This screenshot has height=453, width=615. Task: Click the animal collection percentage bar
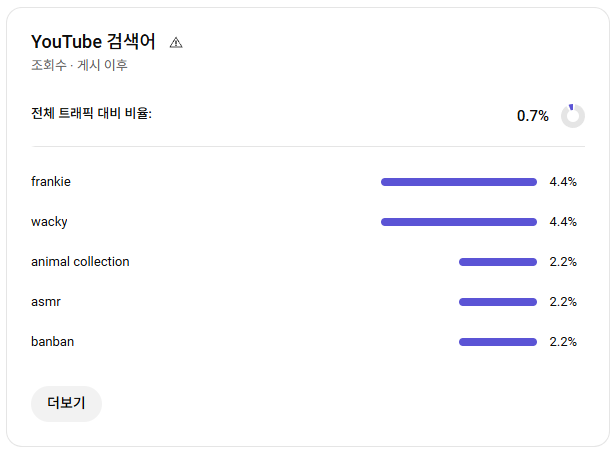click(498, 262)
